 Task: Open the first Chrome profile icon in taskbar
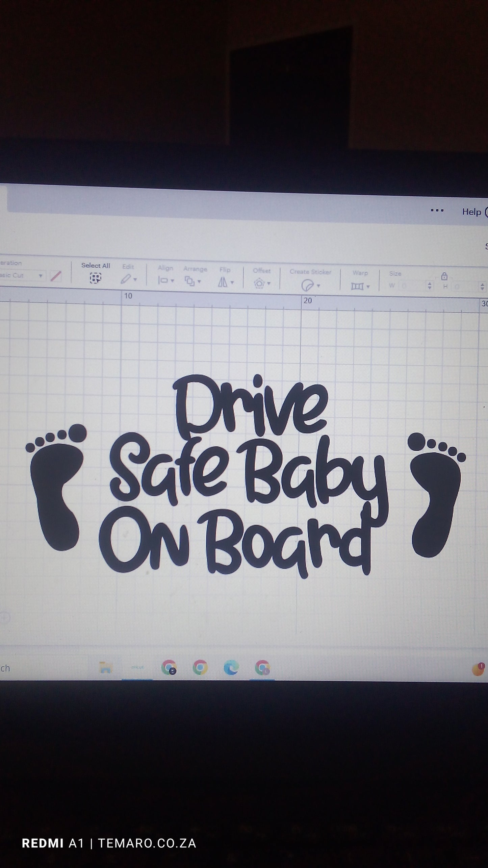pos(169,667)
